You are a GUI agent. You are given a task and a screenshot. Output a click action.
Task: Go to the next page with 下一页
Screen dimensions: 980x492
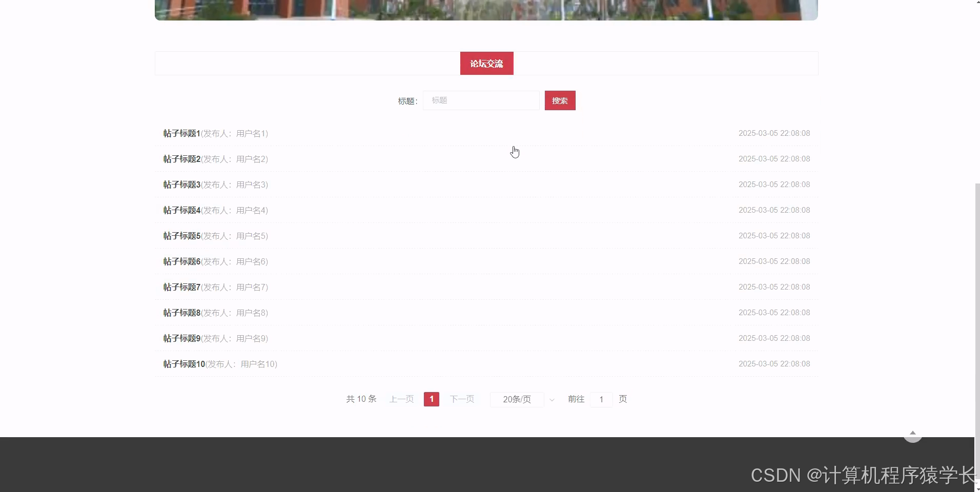(x=461, y=399)
